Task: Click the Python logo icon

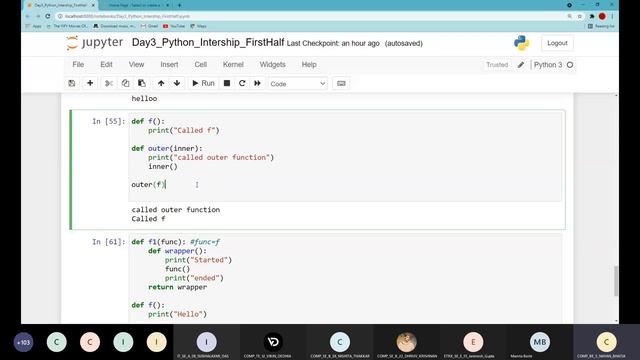Action: (521, 43)
